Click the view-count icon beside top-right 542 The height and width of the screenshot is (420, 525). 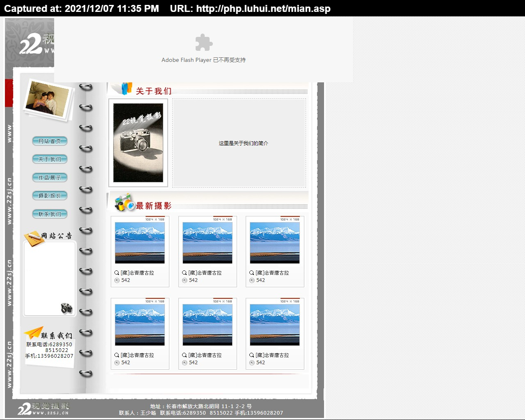point(252,280)
